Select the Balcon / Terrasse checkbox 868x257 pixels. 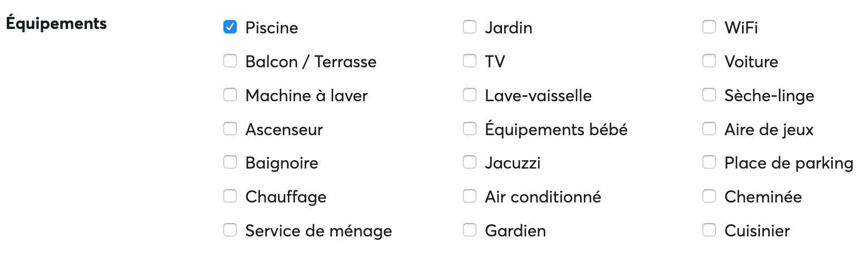point(230,61)
